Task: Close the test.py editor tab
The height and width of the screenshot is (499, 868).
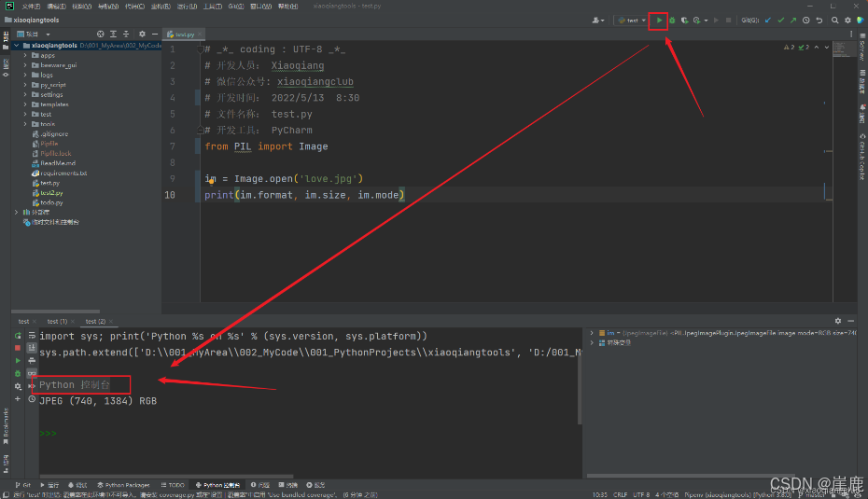Action: click(x=200, y=35)
